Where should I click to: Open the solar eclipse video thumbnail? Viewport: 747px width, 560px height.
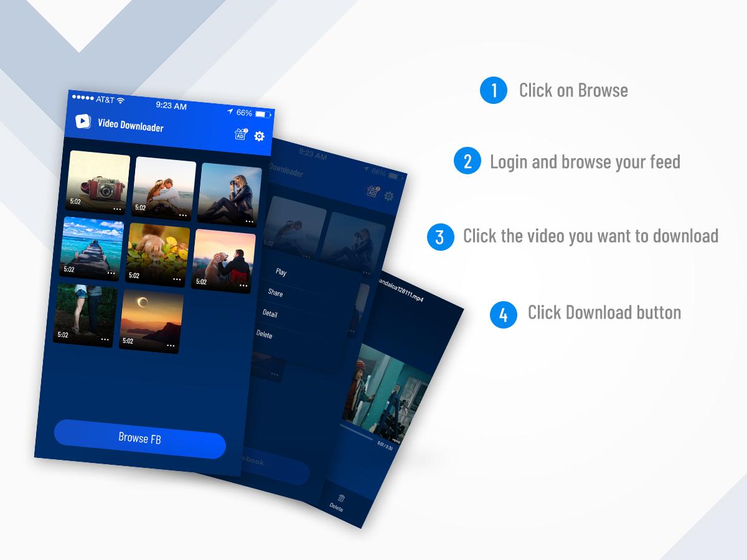[151, 321]
